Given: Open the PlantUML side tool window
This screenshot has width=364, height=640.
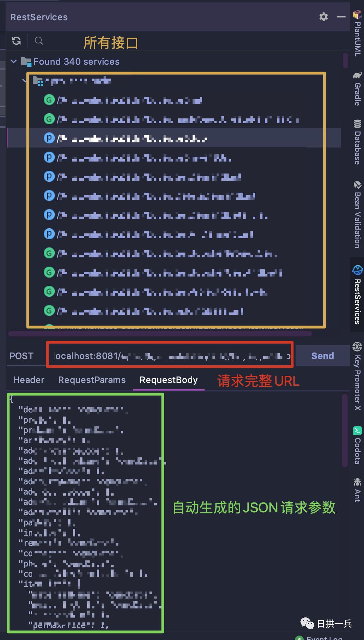Looking at the screenshot, I should [x=357, y=34].
